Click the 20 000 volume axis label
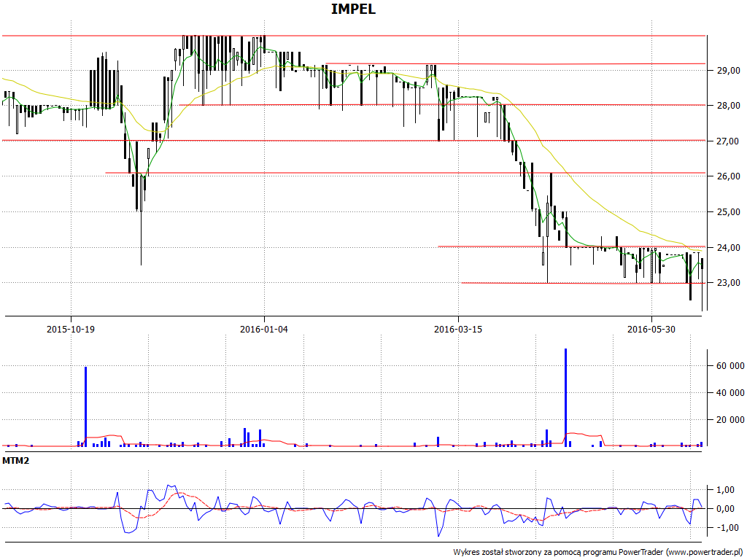Screen dimensions: 747x560 click(x=729, y=419)
